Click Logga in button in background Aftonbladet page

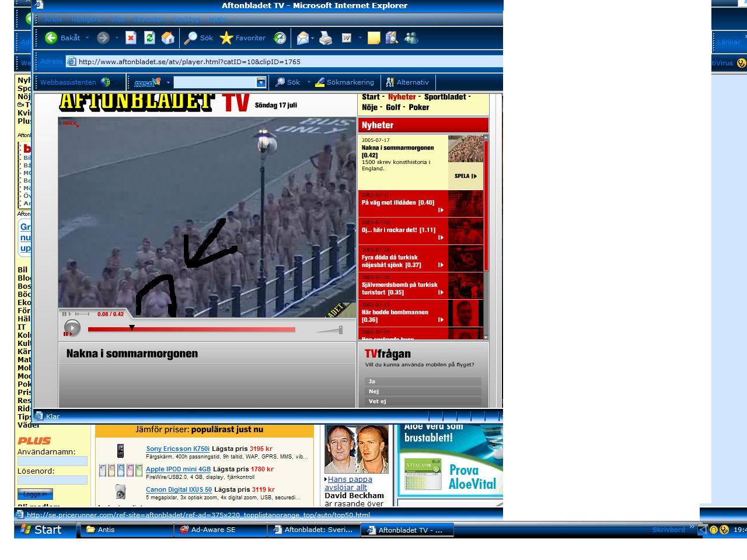coord(35,494)
